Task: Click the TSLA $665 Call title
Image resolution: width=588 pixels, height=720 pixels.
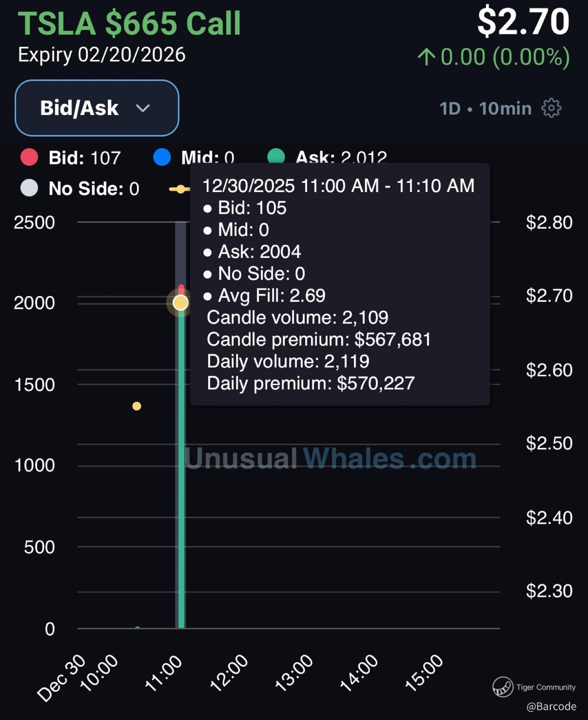Action: 129,23
